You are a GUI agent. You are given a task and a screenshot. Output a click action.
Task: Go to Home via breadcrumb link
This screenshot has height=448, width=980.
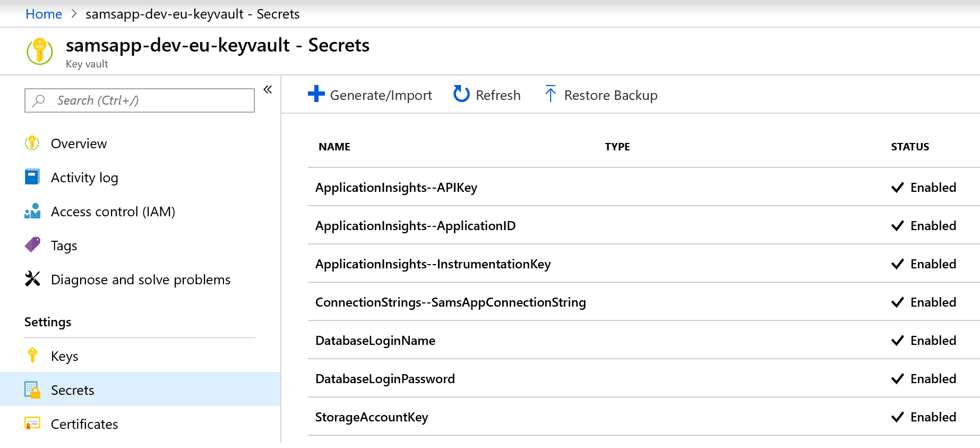(44, 14)
